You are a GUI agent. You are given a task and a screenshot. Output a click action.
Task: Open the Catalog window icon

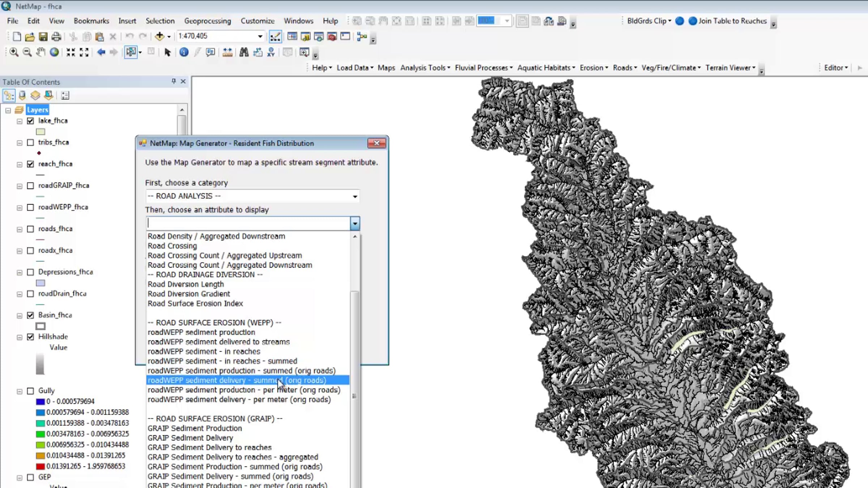click(x=306, y=36)
